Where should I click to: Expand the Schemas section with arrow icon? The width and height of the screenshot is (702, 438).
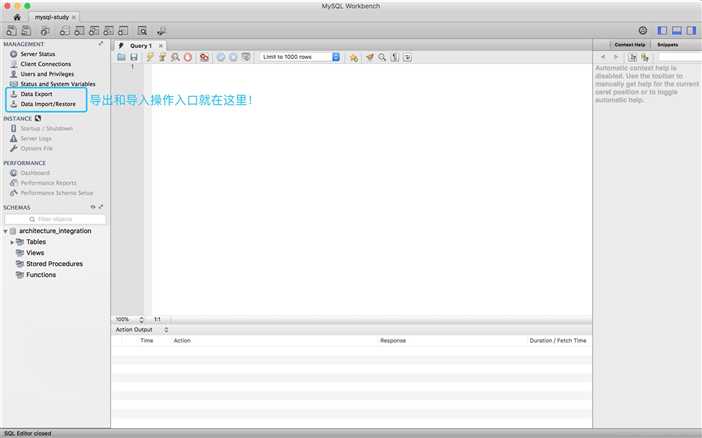click(101, 207)
